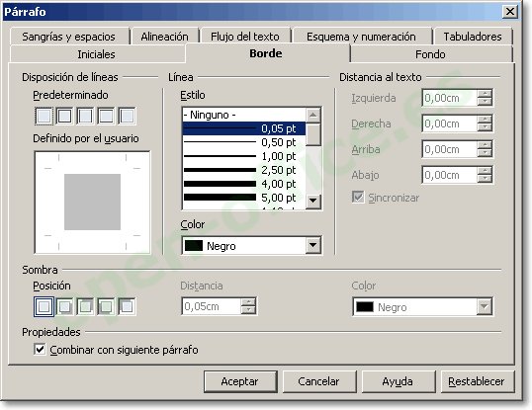Click the shadow Distancia input field

(x=212, y=306)
